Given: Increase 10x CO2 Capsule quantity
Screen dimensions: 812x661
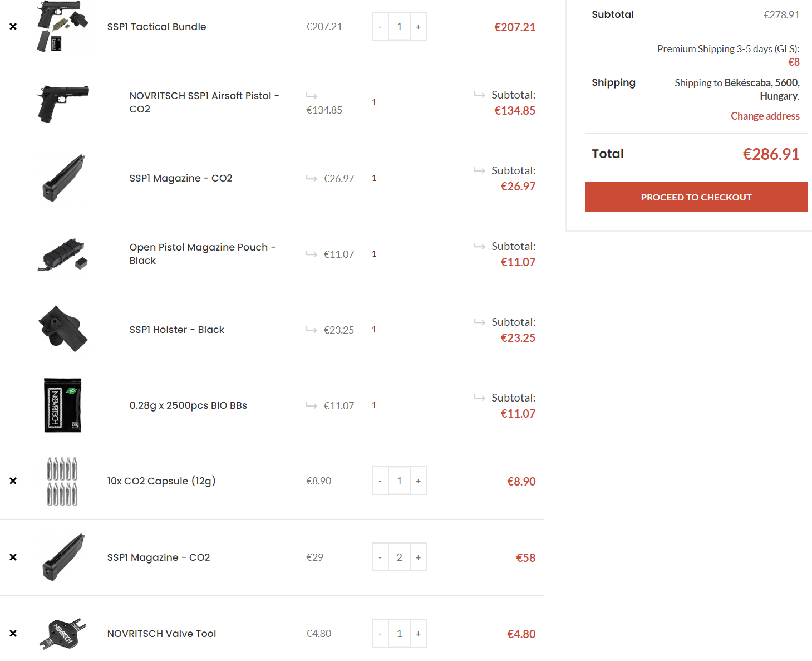Looking at the screenshot, I should [419, 481].
